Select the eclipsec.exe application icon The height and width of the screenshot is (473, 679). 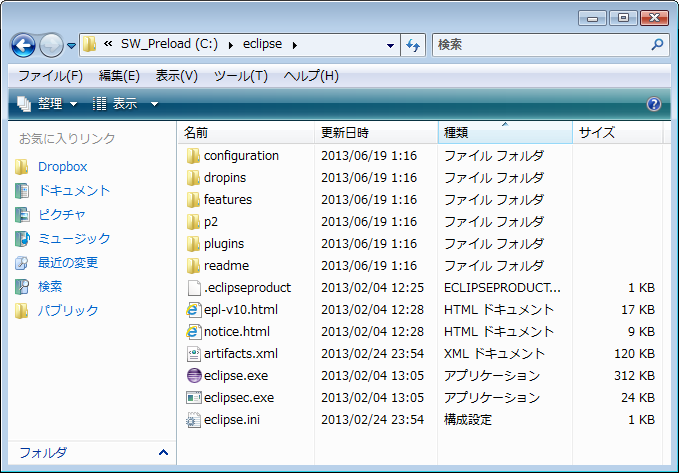pyautogui.click(x=194, y=398)
